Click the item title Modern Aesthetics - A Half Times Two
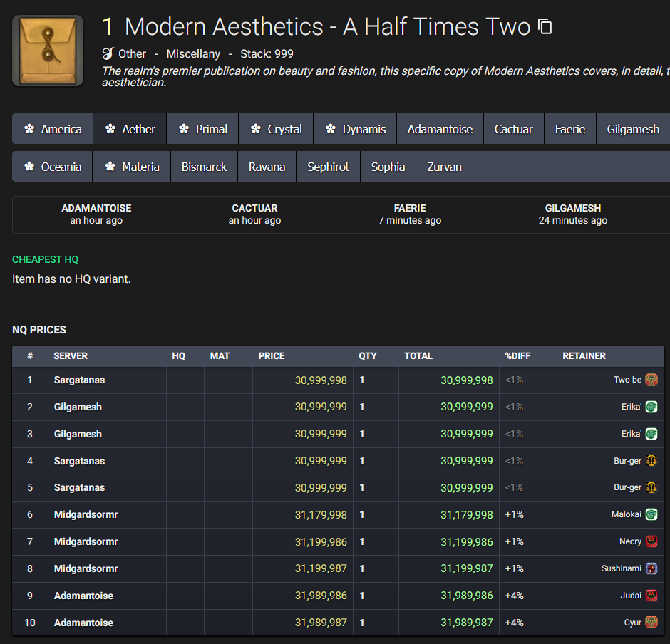670x644 pixels. click(x=328, y=26)
